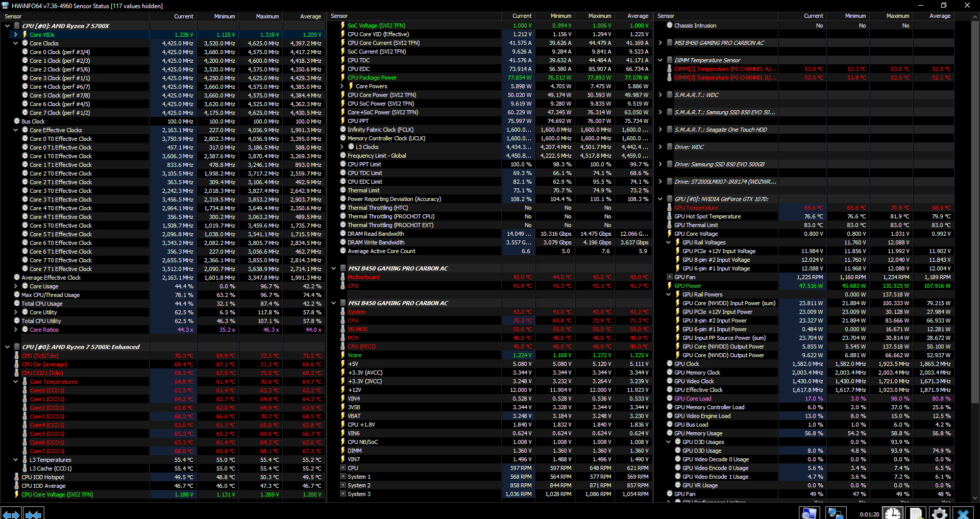Click clock icon beside Bus Clock
This screenshot has height=519, width=980.
(16, 121)
